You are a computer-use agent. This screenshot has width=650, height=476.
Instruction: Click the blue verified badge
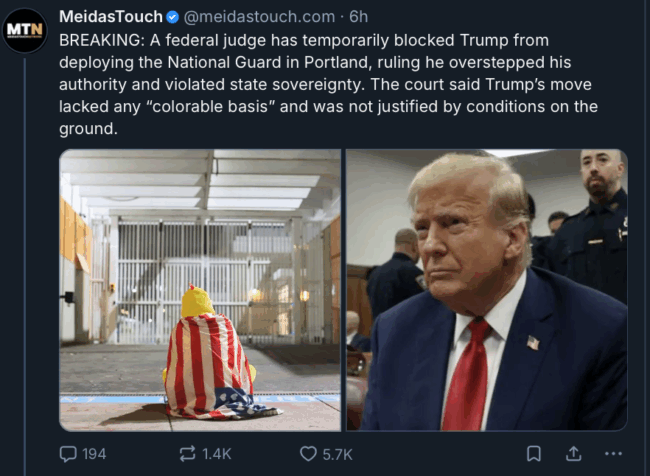coord(172,17)
